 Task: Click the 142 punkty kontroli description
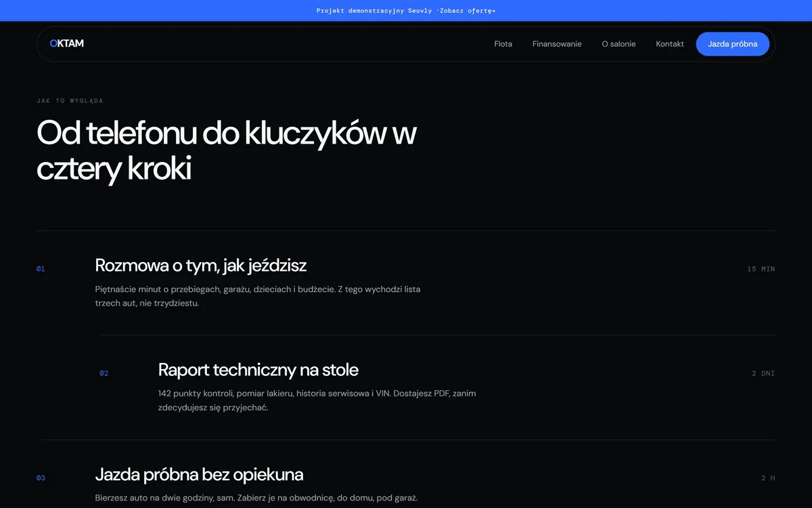[x=317, y=400]
